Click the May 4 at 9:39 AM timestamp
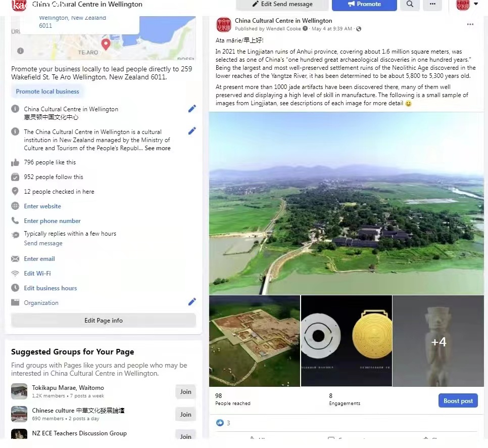 (332, 29)
